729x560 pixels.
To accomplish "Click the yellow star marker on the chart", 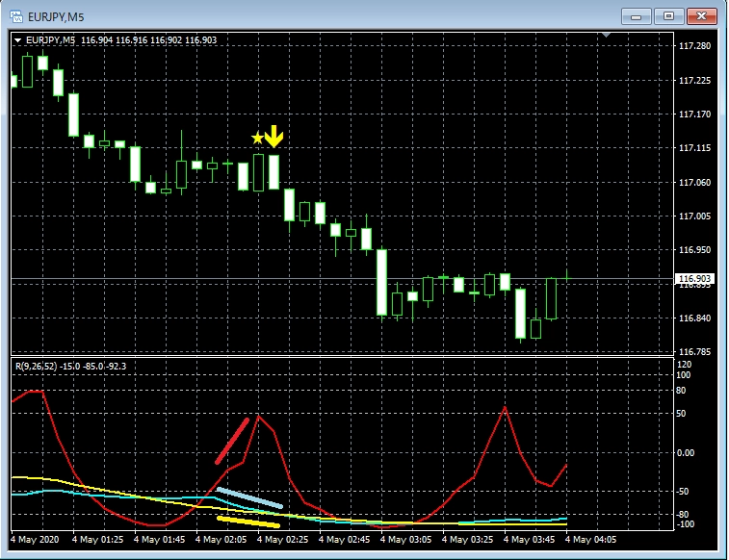I will tap(257, 139).
